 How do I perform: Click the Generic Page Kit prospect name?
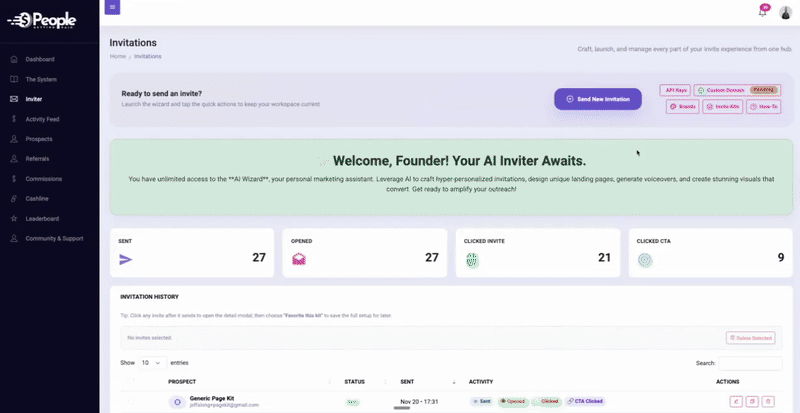click(212, 398)
